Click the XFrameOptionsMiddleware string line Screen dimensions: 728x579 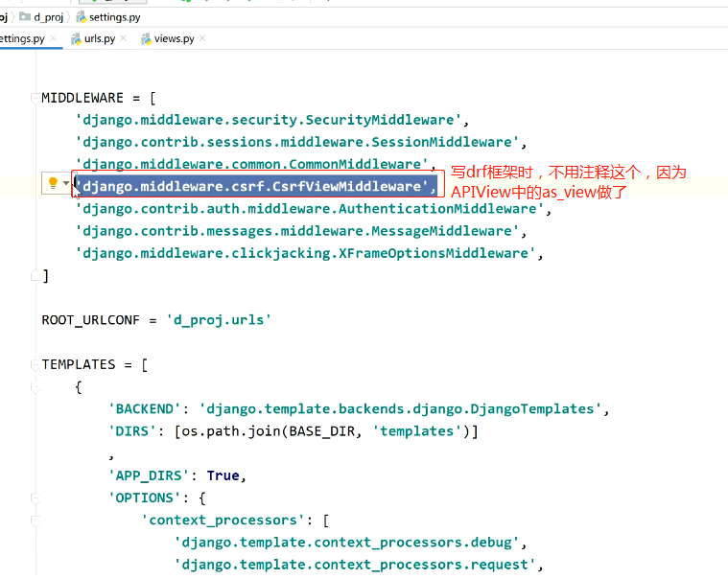pos(310,254)
